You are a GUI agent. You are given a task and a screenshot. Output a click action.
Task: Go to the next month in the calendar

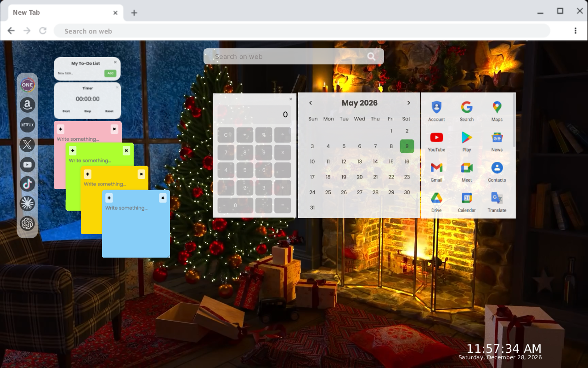[x=408, y=103]
